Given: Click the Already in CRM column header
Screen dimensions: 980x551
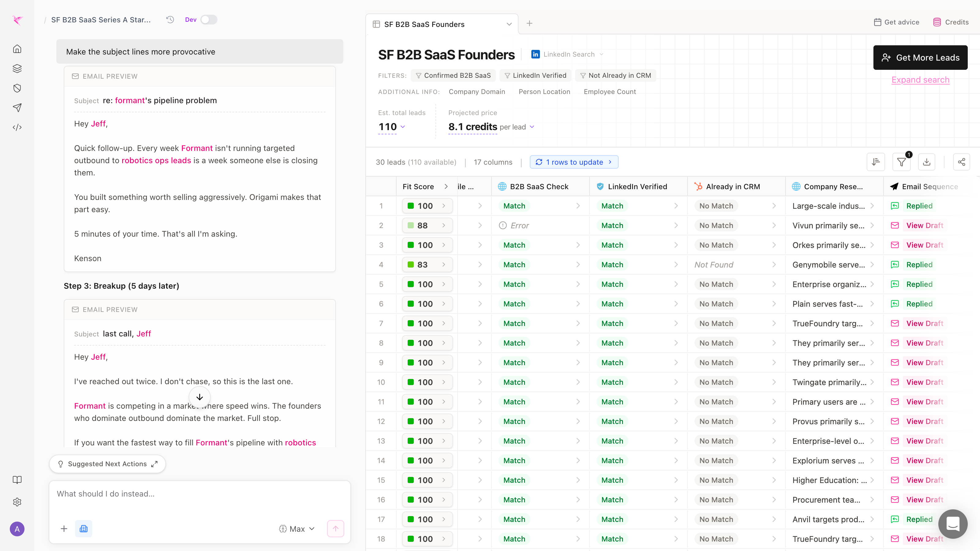Looking at the screenshot, I should (736, 186).
